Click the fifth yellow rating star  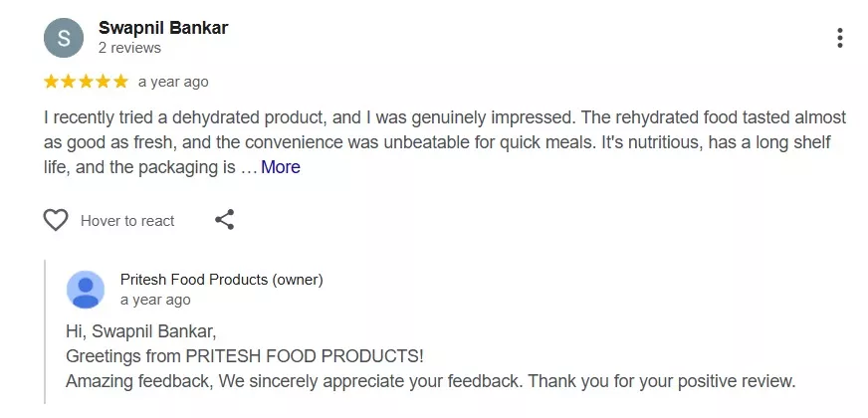pyautogui.click(x=120, y=81)
